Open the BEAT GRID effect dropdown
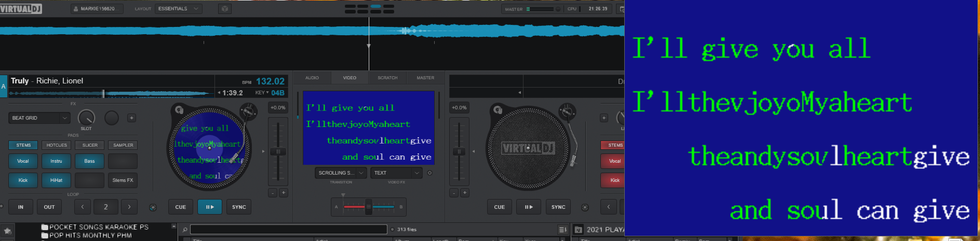This screenshot has height=241, width=980. [39, 118]
